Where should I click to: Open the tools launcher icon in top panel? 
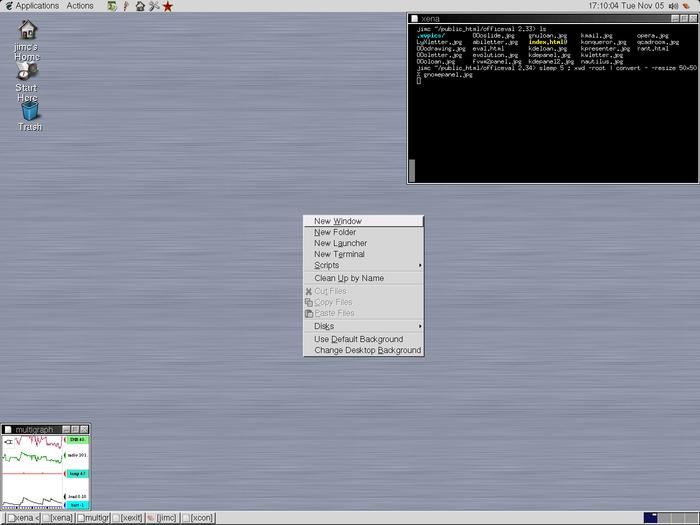154,6
